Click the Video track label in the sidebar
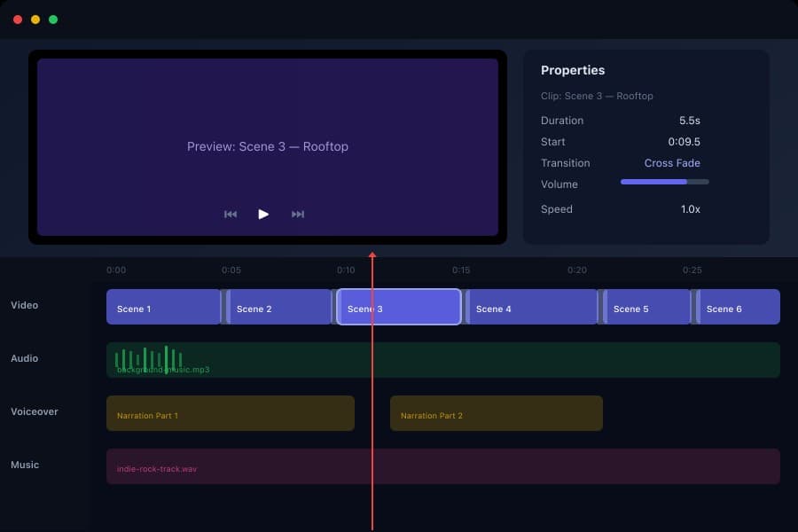The image size is (798, 532). pyautogui.click(x=24, y=305)
